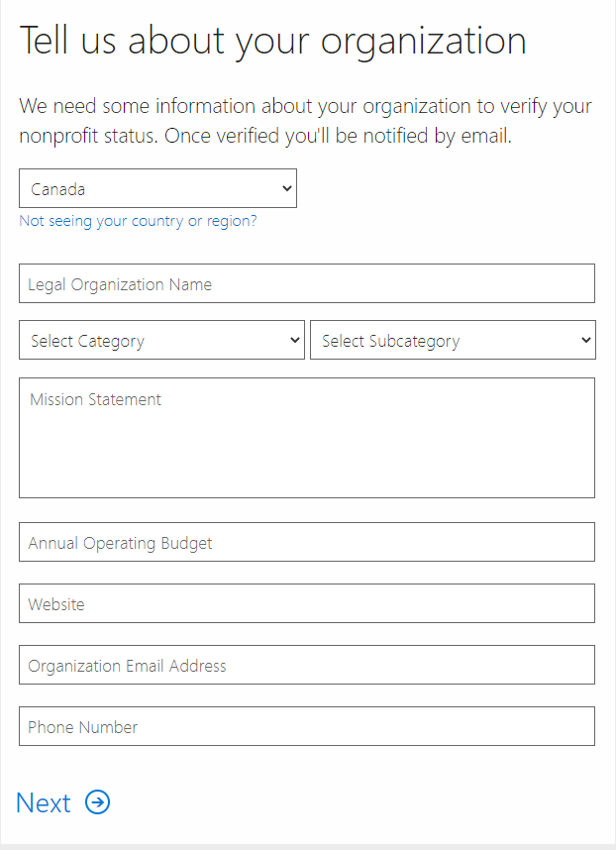Click the 'Canada' text in the country selector

tap(57, 188)
